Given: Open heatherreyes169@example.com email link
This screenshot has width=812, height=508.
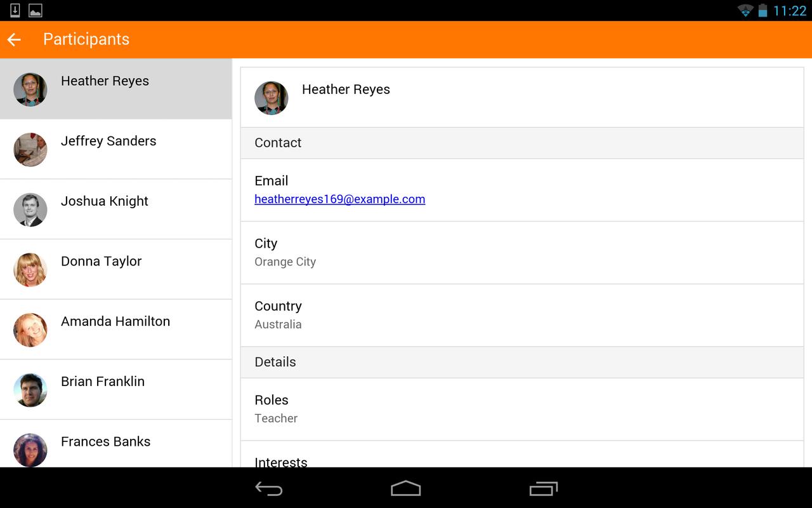Looking at the screenshot, I should (340, 199).
